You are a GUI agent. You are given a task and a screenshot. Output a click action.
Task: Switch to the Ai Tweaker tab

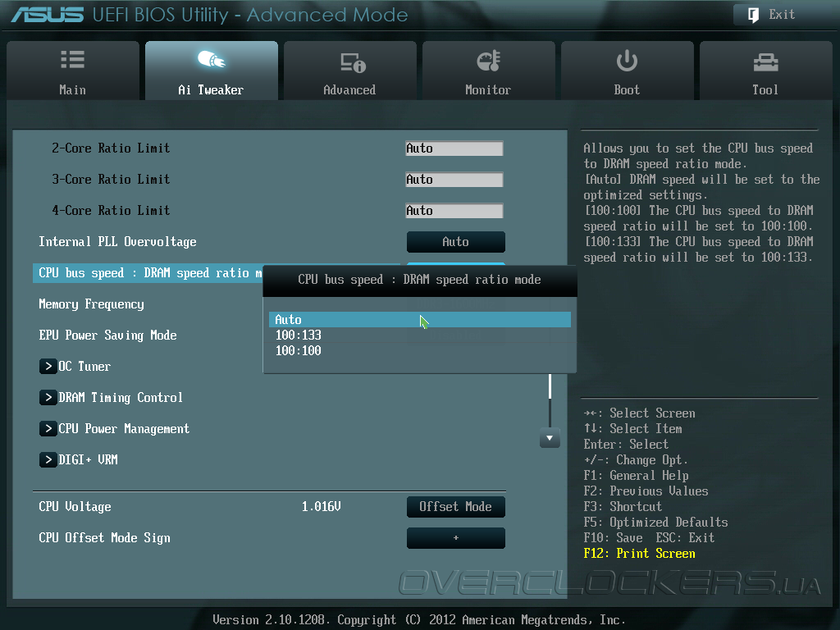[212, 71]
